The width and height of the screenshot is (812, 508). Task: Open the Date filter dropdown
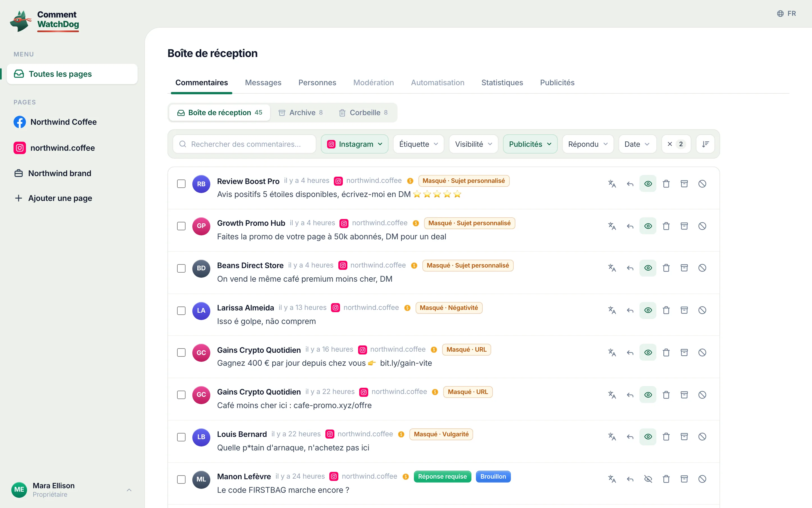pos(637,144)
